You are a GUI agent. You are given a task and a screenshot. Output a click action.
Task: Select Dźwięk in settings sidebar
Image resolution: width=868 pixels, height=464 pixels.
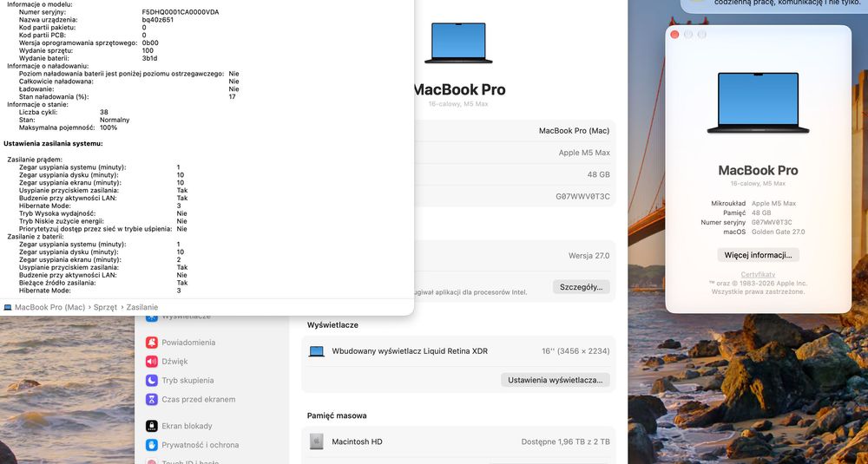(174, 361)
